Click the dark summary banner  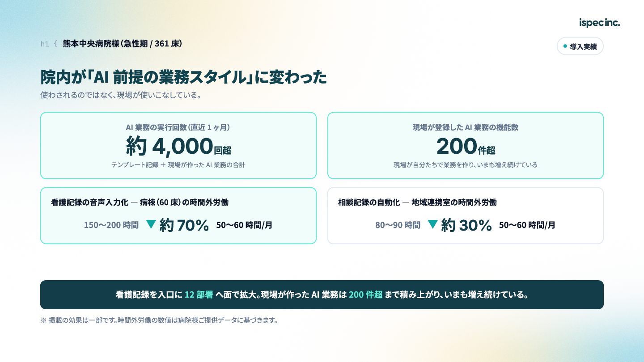pyautogui.click(x=322, y=295)
